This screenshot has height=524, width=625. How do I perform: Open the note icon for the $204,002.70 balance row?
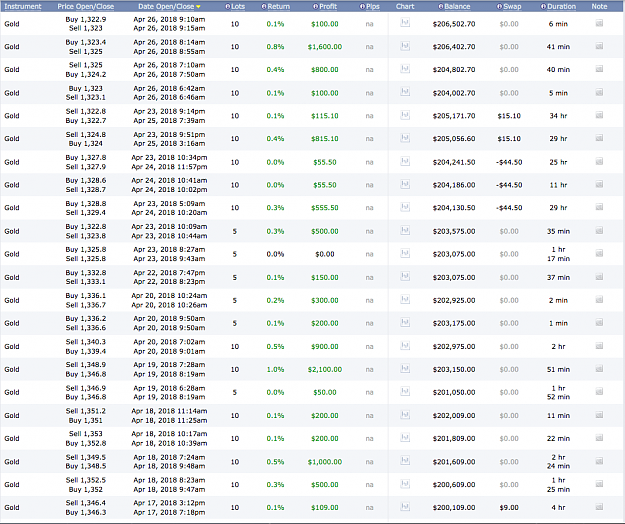click(x=599, y=92)
